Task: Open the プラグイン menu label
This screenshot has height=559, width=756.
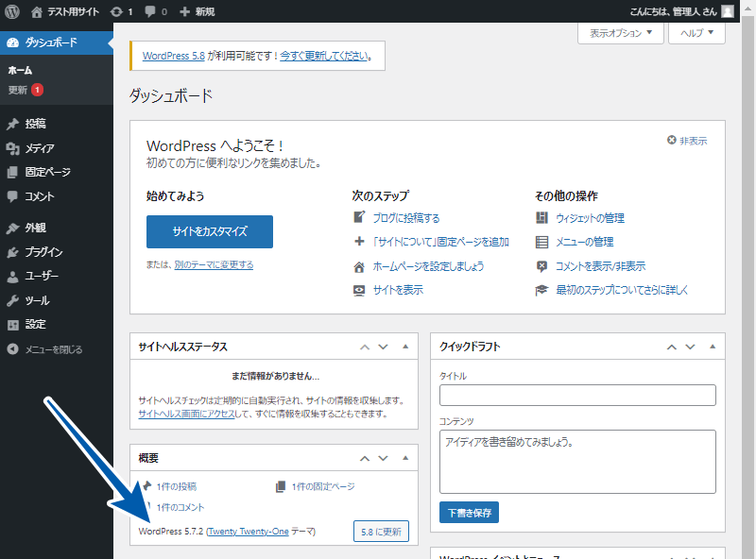Action: tap(43, 252)
